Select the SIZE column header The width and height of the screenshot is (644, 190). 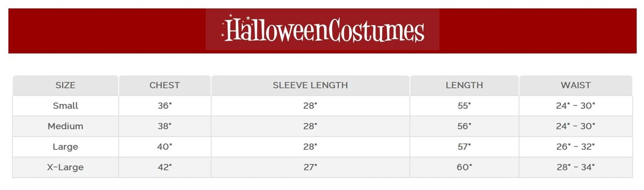click(65, 85)
